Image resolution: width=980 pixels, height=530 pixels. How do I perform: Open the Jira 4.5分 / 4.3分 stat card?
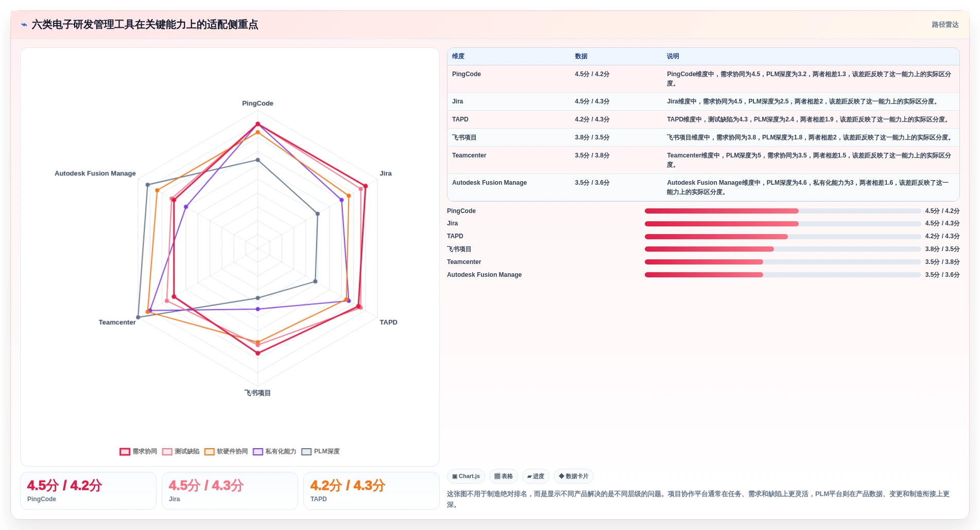click(x=230, y=491)
